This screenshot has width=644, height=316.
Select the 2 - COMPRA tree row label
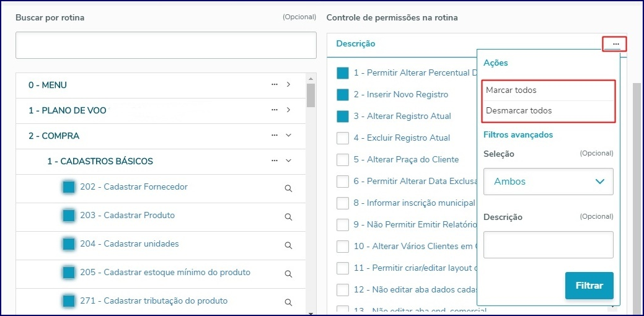54,136
